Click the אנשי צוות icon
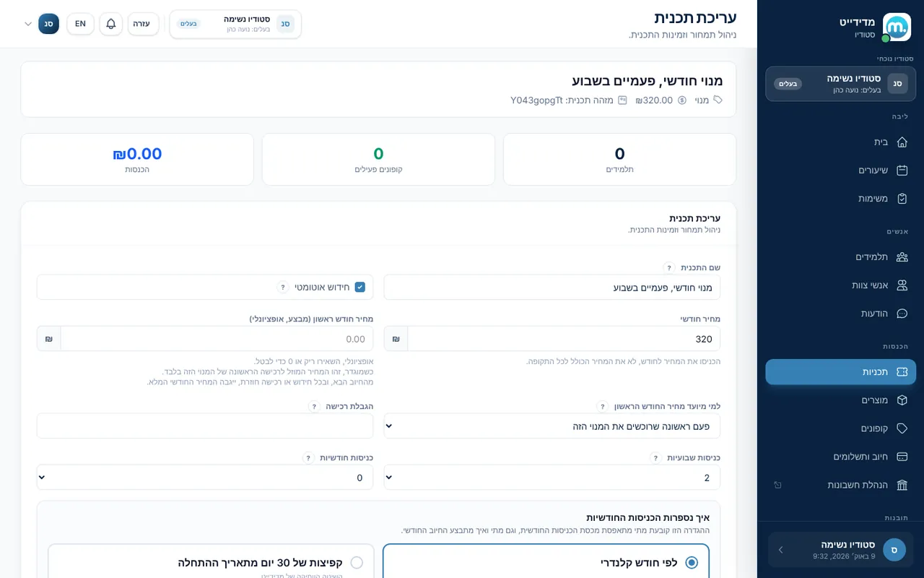 point(902,285)
